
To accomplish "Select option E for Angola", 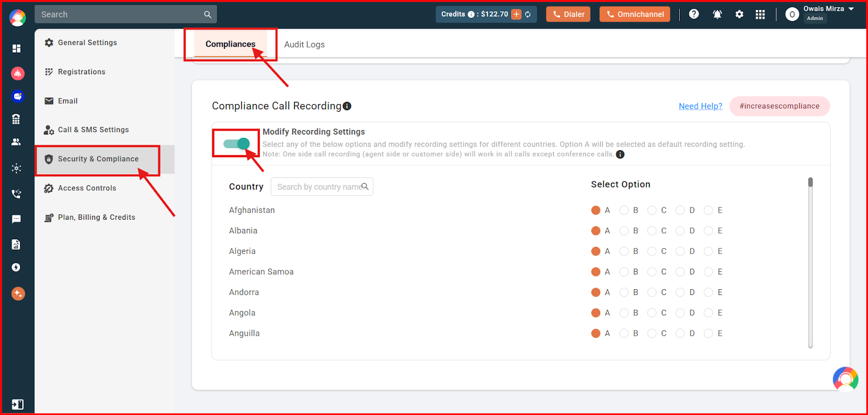I will pos(709,313).
